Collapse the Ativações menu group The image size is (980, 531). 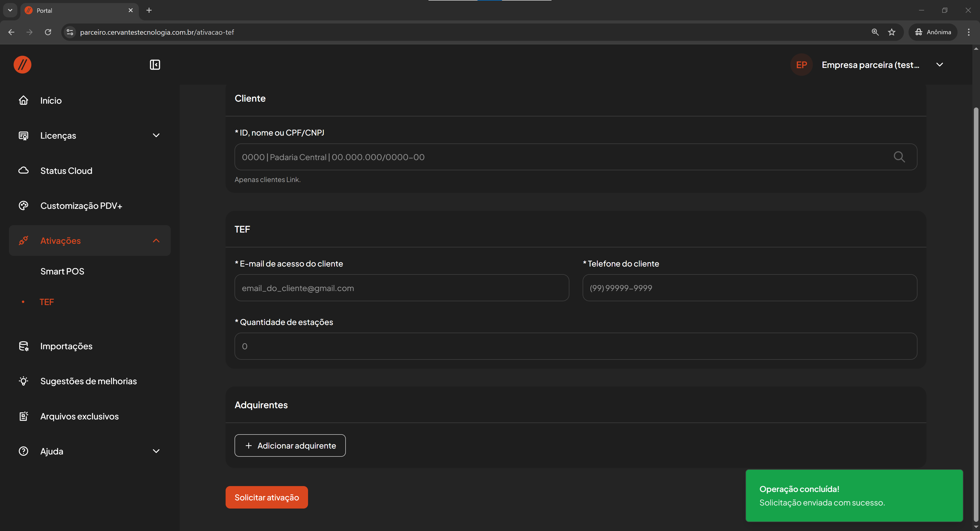click(156, 240)
